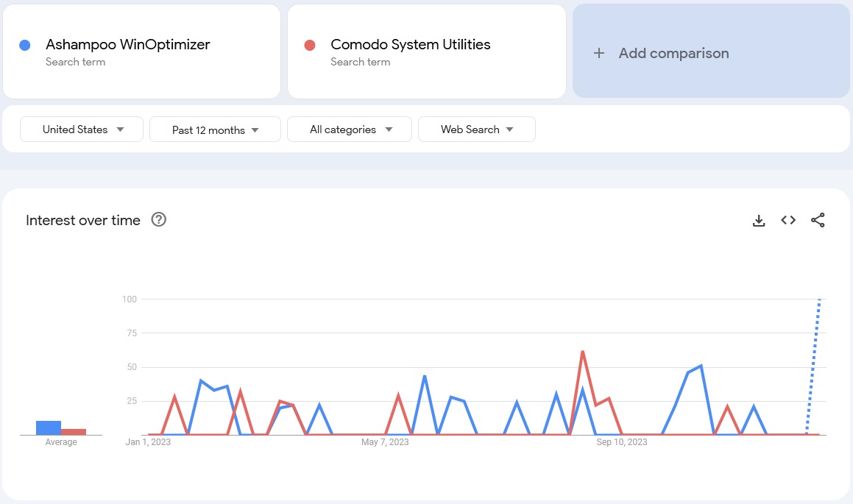Edit the Comodo System Utilities search term
Viewport: 853px width, 504px height.
pyautogui.click(x=427, y=52)
